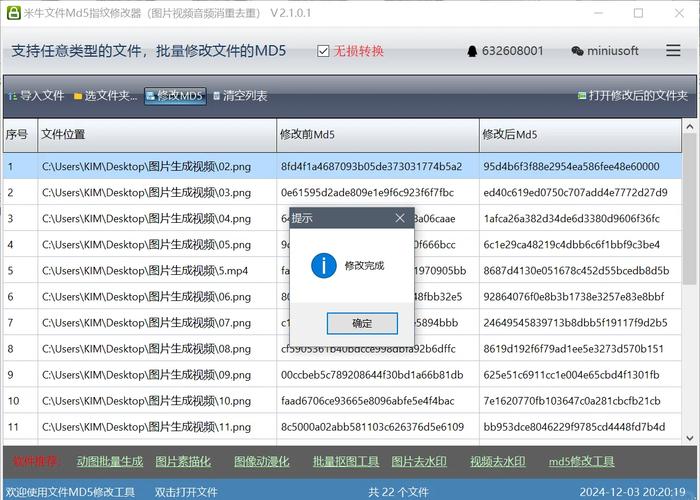The image size is (700, 500).
Task: Confirm dialog with 确定 button
Action: 362,323
